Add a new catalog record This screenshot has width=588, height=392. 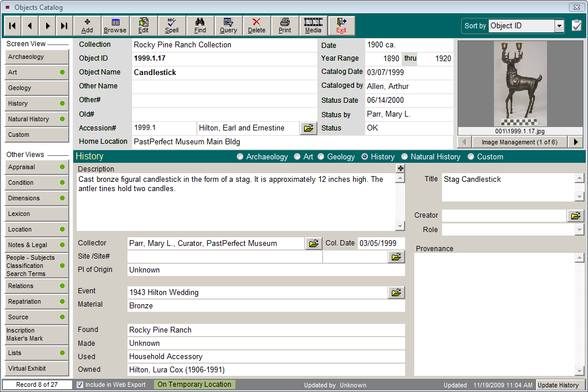click(x=87, y=25)
